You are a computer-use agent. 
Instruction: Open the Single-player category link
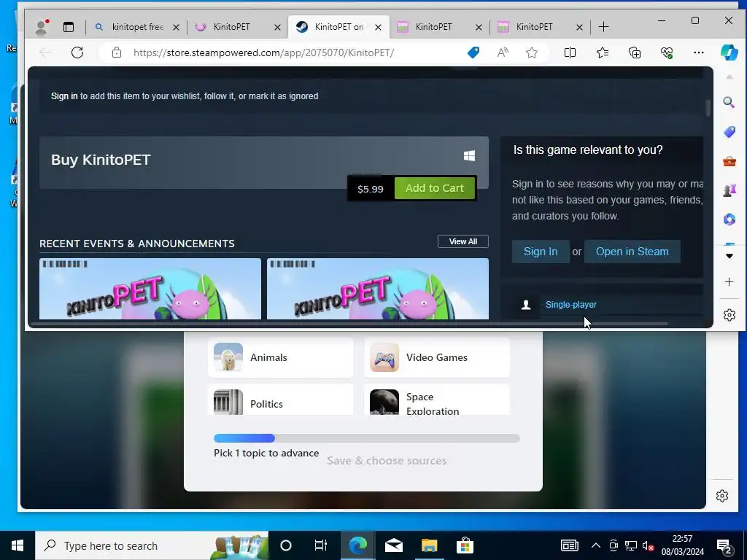pos(570,305)
